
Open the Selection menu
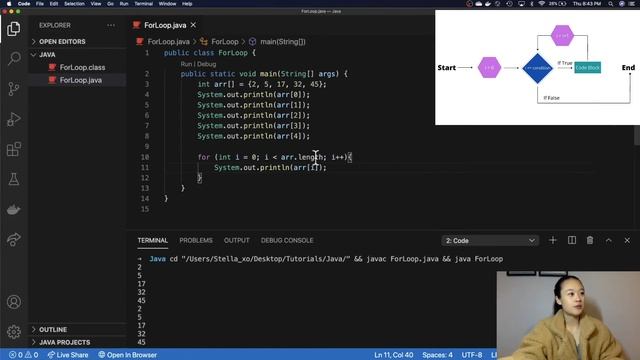click(74, 4)
